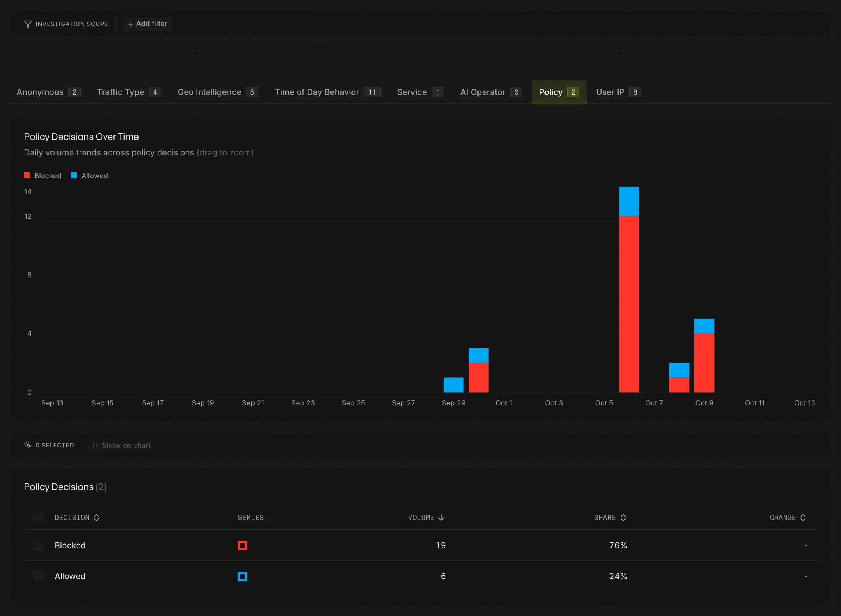Image resolution: width=841 pixels, height=616 pixels.
Task: Switch to the Service tab
Action: [x=420, y=92]
